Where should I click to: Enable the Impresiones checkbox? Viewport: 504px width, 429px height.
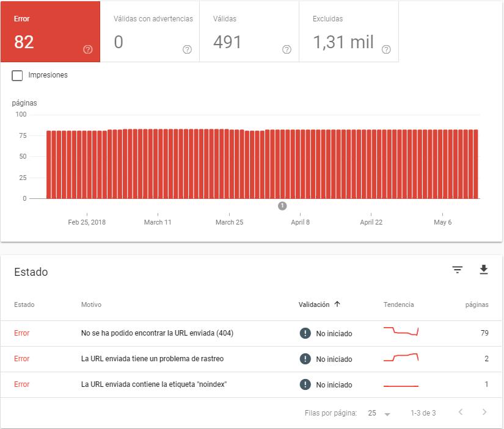(x=18, y=76)
